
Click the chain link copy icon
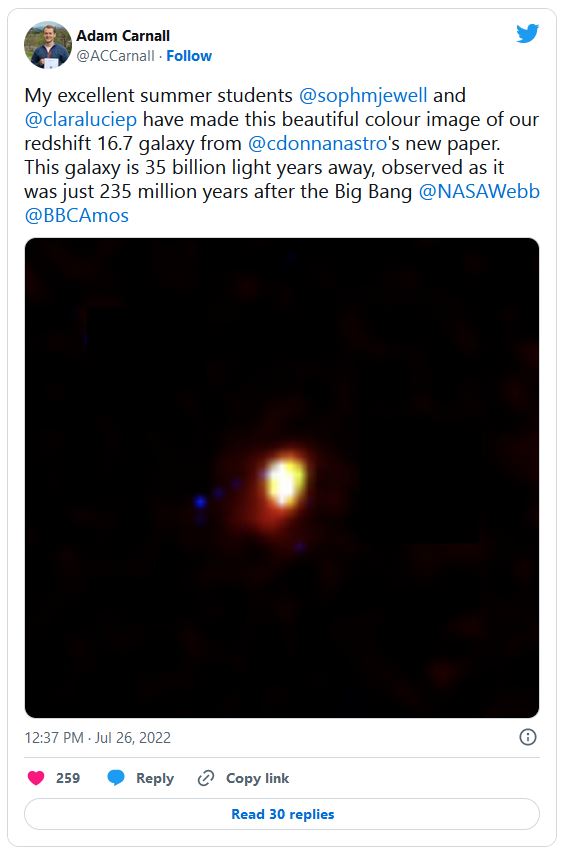[206, 778]
